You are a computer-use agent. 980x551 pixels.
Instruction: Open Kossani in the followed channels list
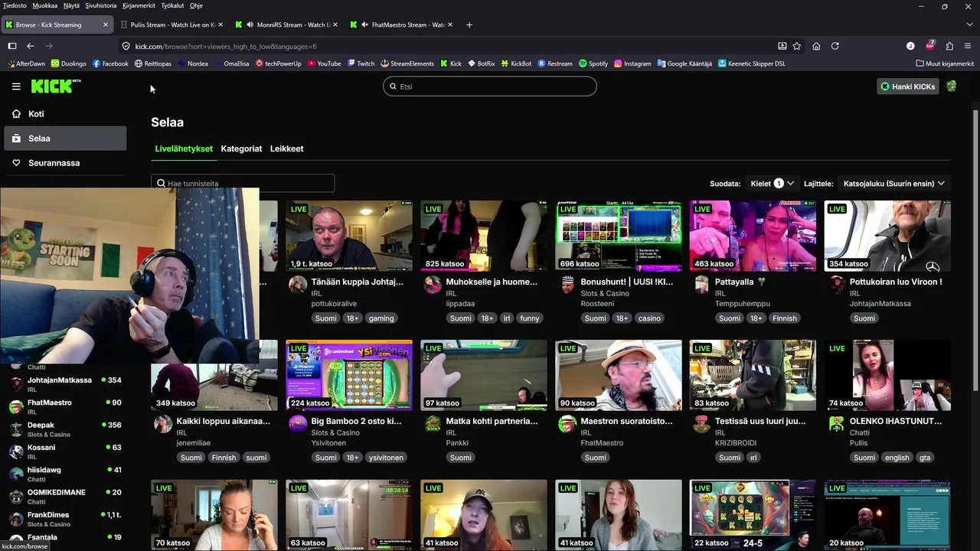pos(65,452)
